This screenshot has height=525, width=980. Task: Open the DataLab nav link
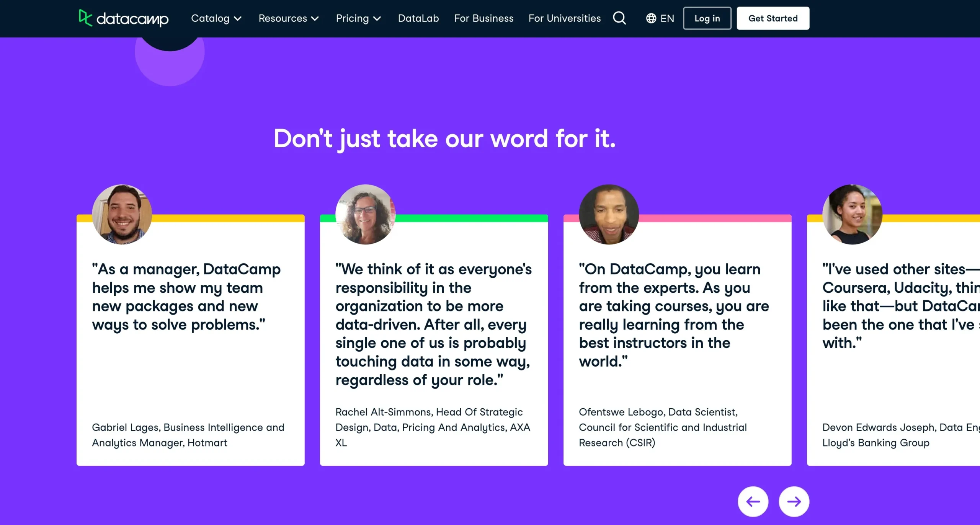point(418,18)
